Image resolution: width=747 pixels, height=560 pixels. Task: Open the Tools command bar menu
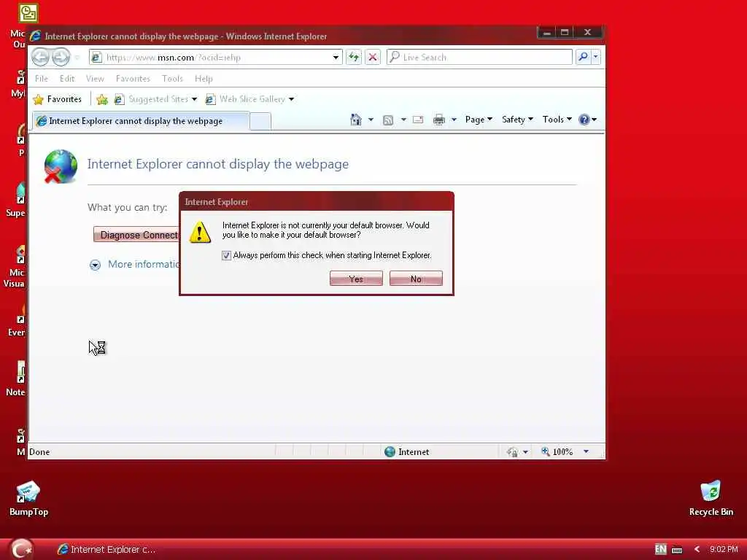557,120
